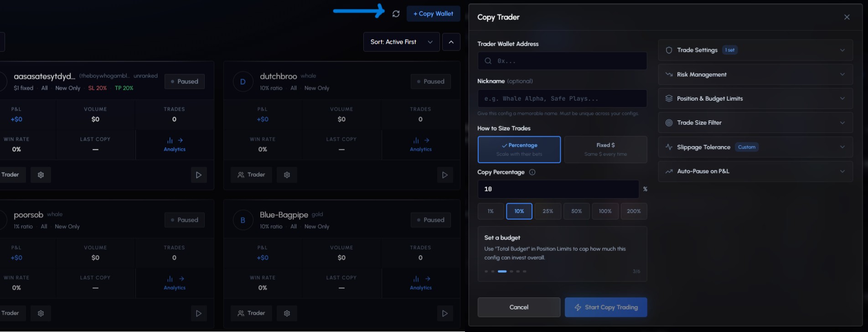Expand the Trade Size Filter section

[755, 123]
